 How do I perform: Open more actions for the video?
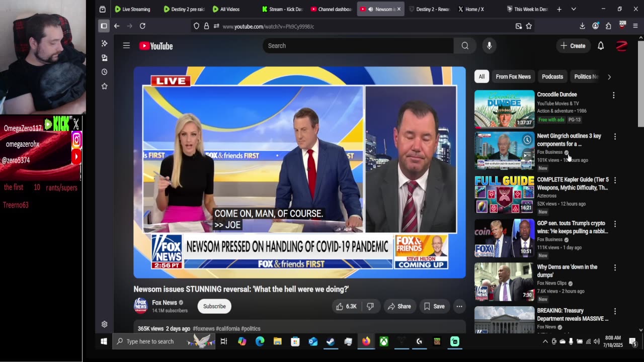pyautogui.click(x=459, y=306)
